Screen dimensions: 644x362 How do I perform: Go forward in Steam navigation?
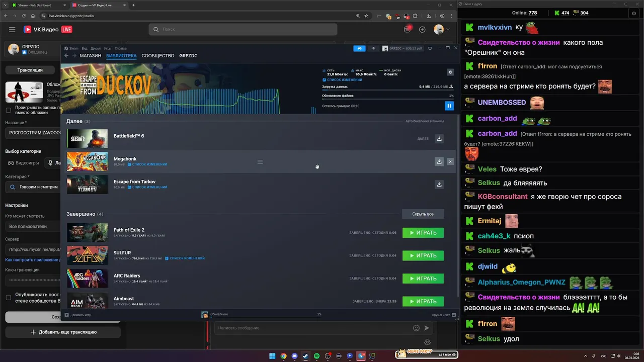coord(74,56)
